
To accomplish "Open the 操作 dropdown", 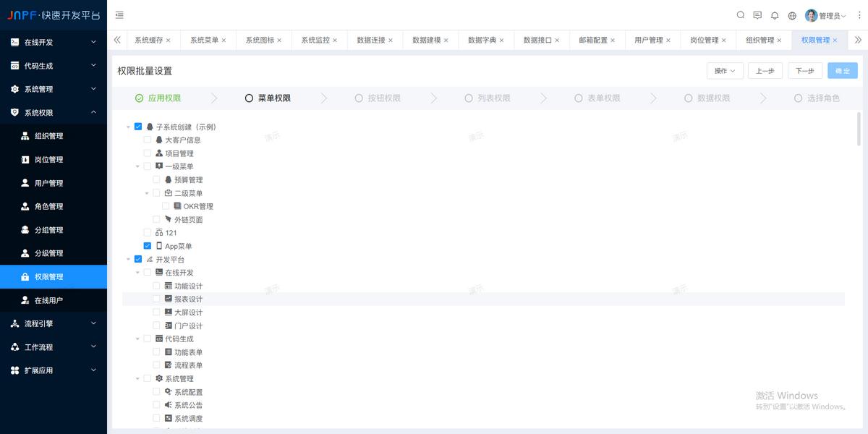I will [726, 69].
